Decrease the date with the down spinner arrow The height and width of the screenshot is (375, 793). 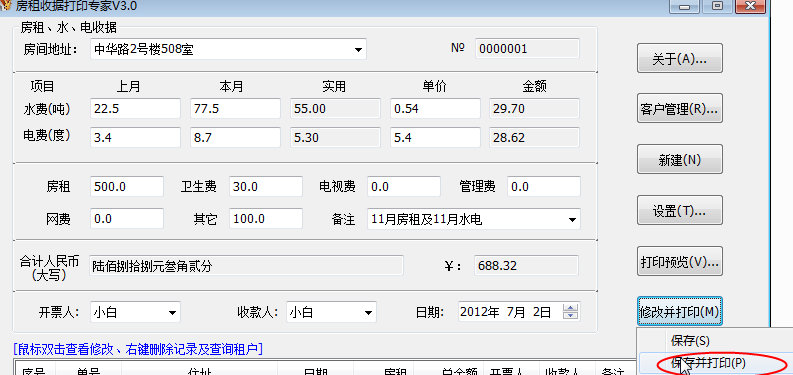tap(571, 316)
